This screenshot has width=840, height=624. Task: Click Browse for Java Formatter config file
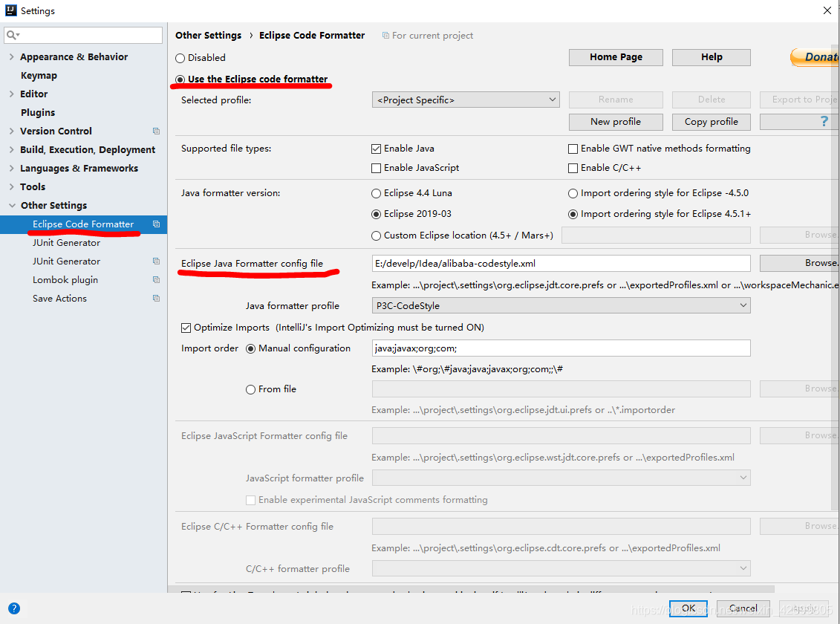[x=799, y=263]
